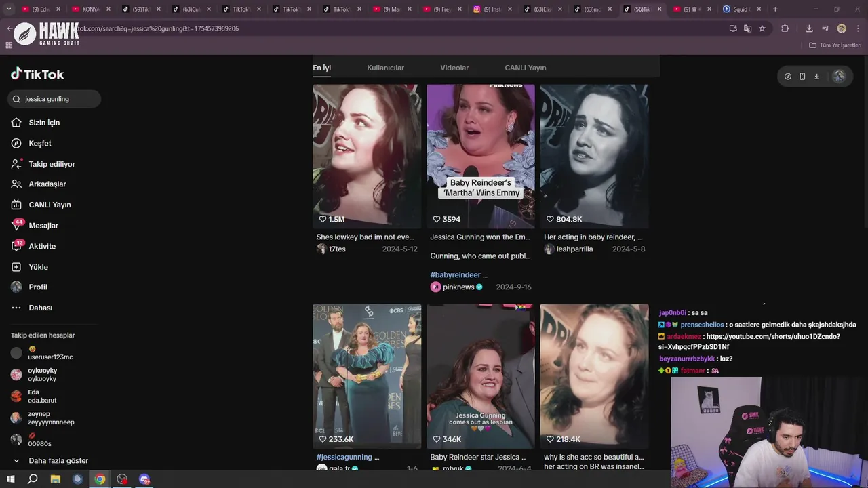Open Windows Start menu
868x488 pixels.
pos(11,479)
